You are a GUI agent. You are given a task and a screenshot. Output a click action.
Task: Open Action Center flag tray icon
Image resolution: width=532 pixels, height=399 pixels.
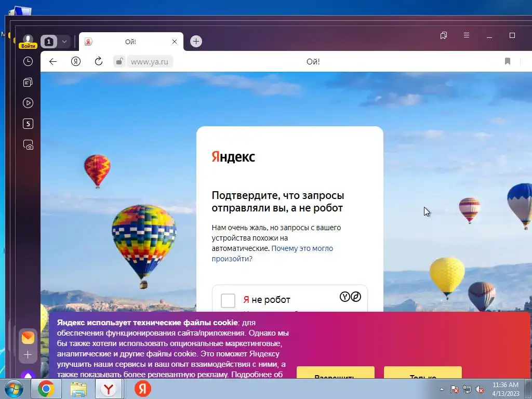coord(454,389)
